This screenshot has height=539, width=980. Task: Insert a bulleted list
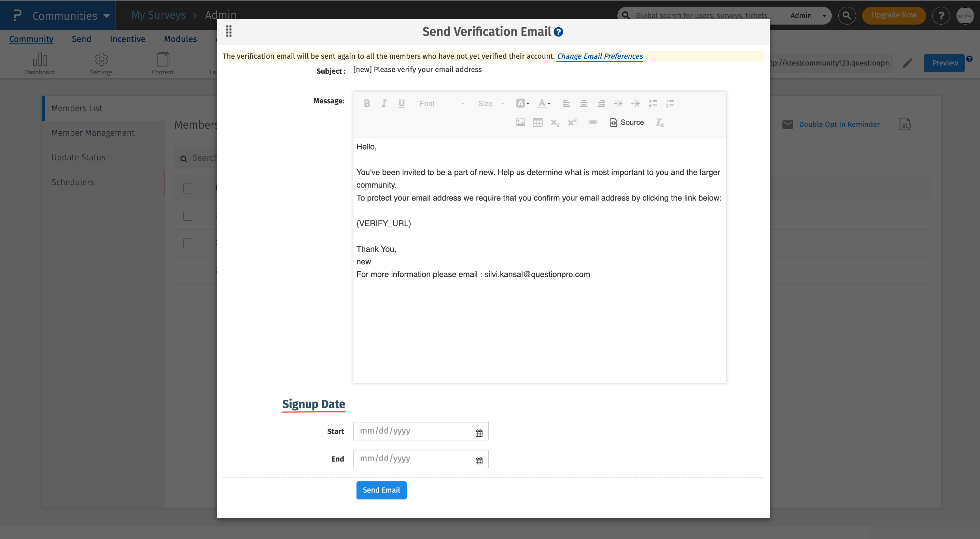[653, 103]
